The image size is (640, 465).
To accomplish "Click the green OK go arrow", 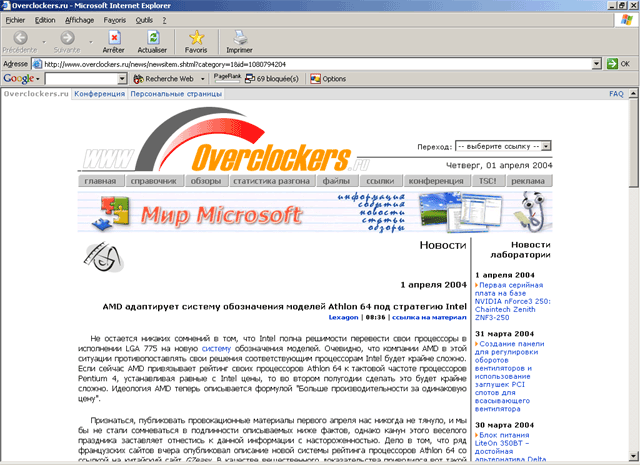I will (612, 64).
